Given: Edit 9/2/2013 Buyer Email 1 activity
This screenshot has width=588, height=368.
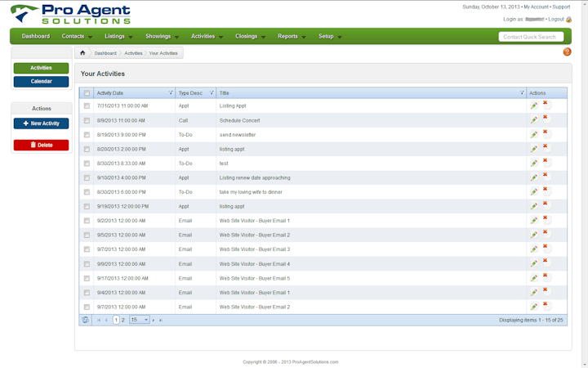Looking at the screenshot, I should click(x=534, y=221).
